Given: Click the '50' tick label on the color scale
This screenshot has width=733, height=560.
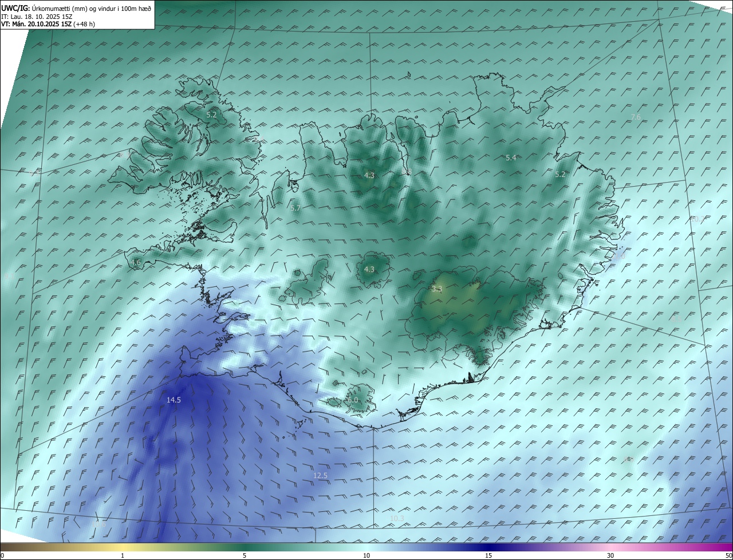Looking at the screenshot, I should pyautogui.click(x=728, y=555).
